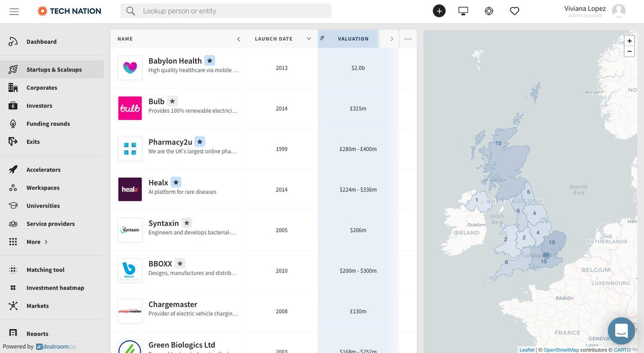Open the Syntaxin logo thumbnail
The image size is (644, 353).
[130, 230]
